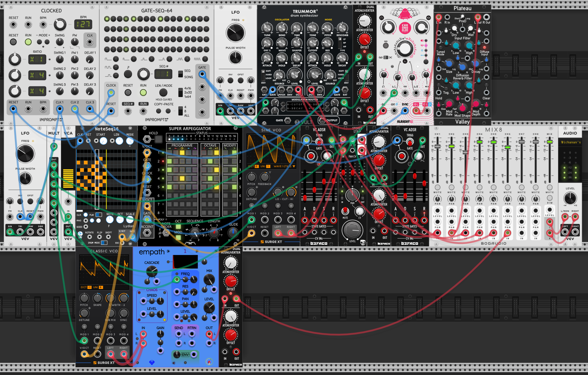This screenshot has width=588, height=375.
Task: Click empath MIX knob
Action: click(209, 280)
